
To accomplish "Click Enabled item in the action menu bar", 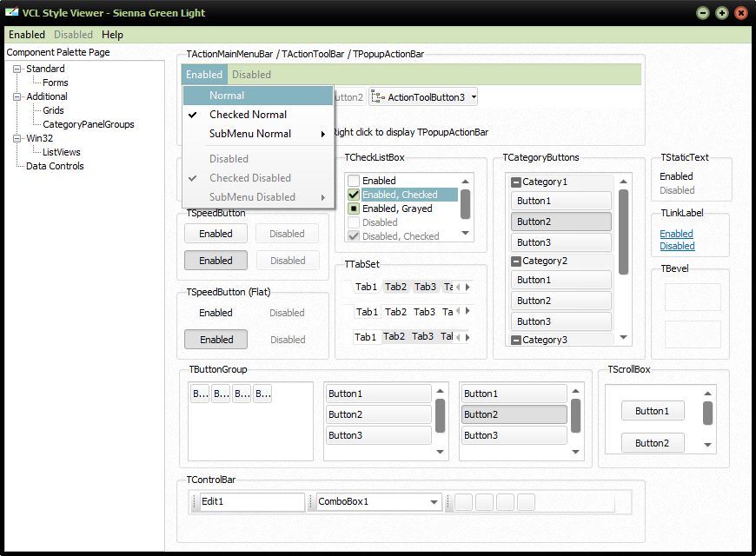I will pyautogui.click(x=204, y=75).
